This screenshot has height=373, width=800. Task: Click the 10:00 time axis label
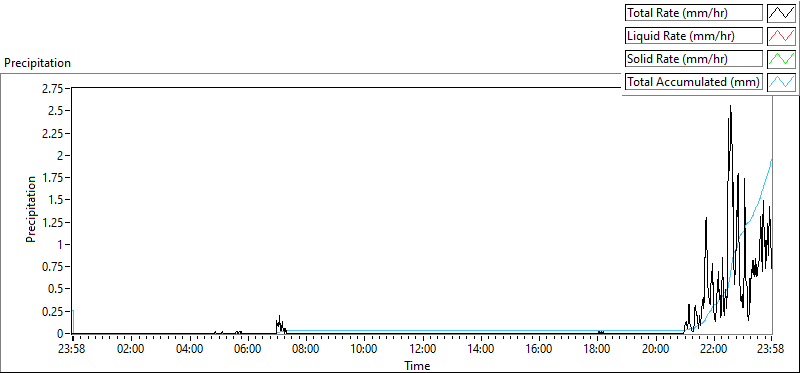364,350
